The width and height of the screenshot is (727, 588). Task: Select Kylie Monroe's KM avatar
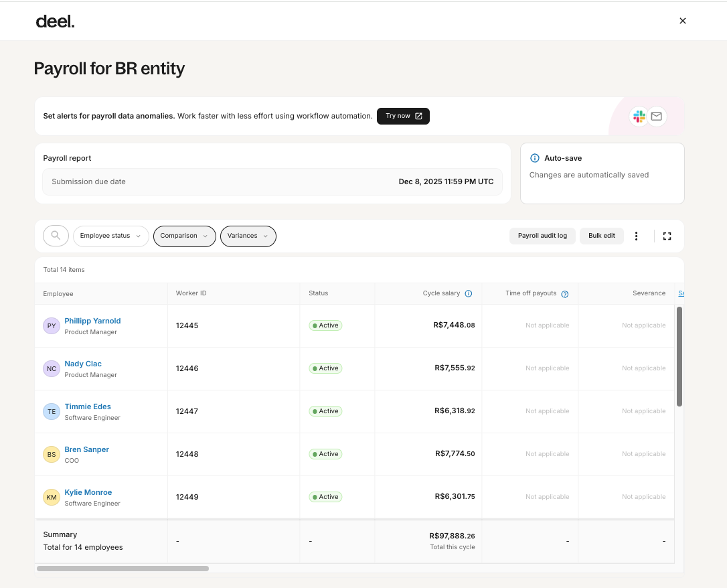pyautogui.click(x=52, y=498)
